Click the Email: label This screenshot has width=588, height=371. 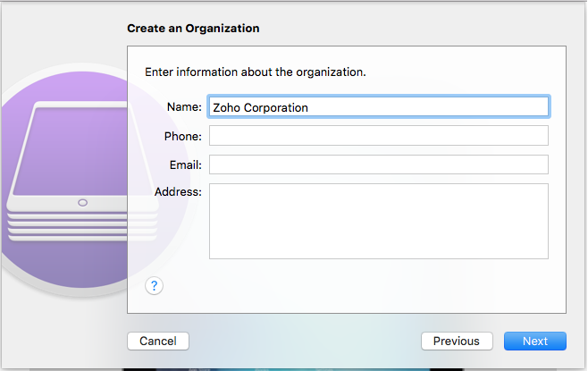185,164
